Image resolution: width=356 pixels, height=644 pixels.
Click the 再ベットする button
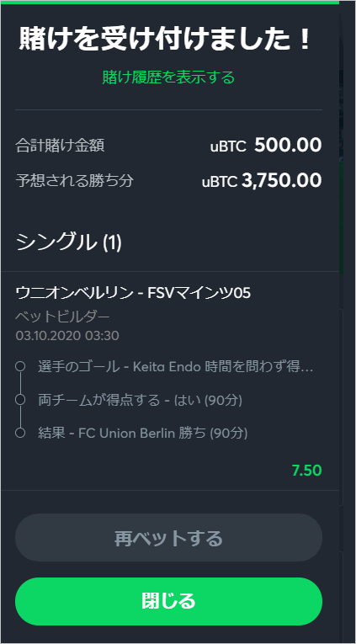pyautogui.click(x=168, y=538)
